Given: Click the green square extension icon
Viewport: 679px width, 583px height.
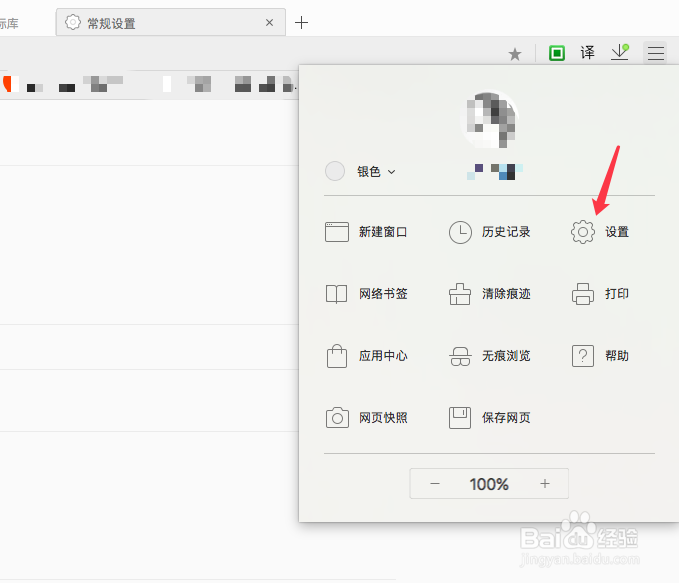Looking at the screenshot, I should coord(557,53).
